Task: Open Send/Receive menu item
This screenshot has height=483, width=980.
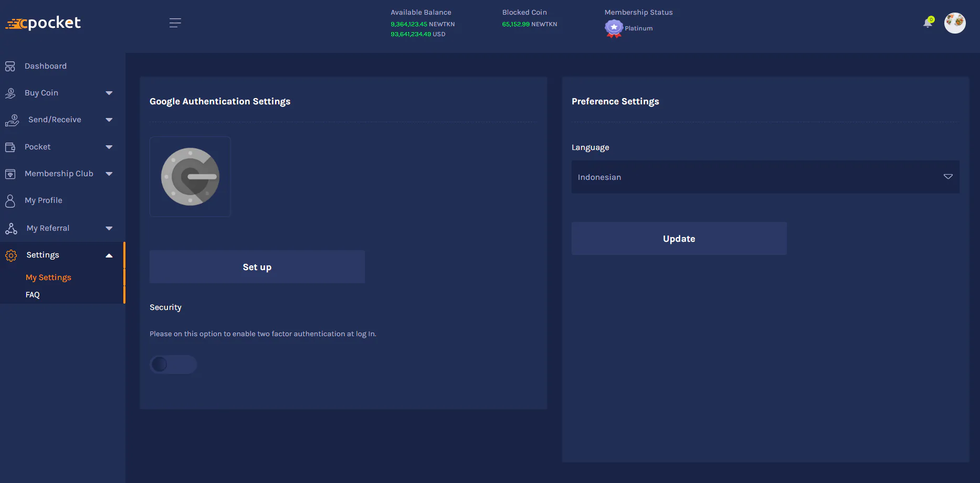Action: (x=55, y=120)
